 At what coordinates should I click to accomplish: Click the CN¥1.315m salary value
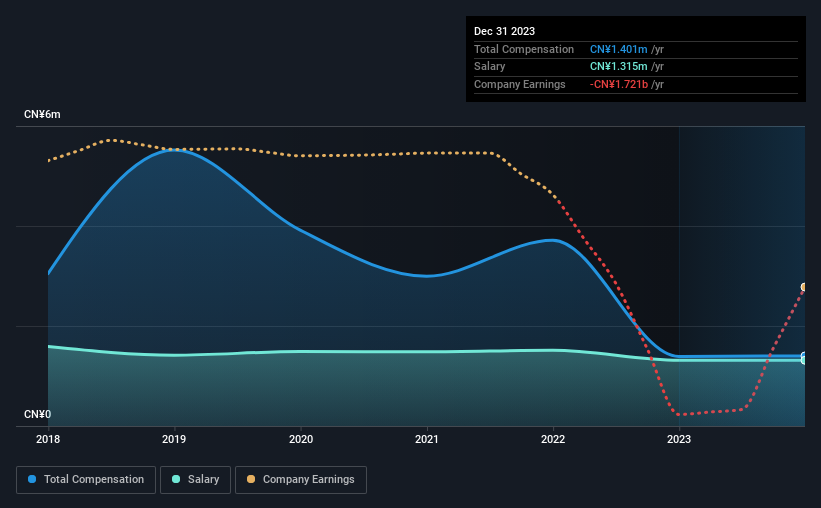tap(618, 67)
